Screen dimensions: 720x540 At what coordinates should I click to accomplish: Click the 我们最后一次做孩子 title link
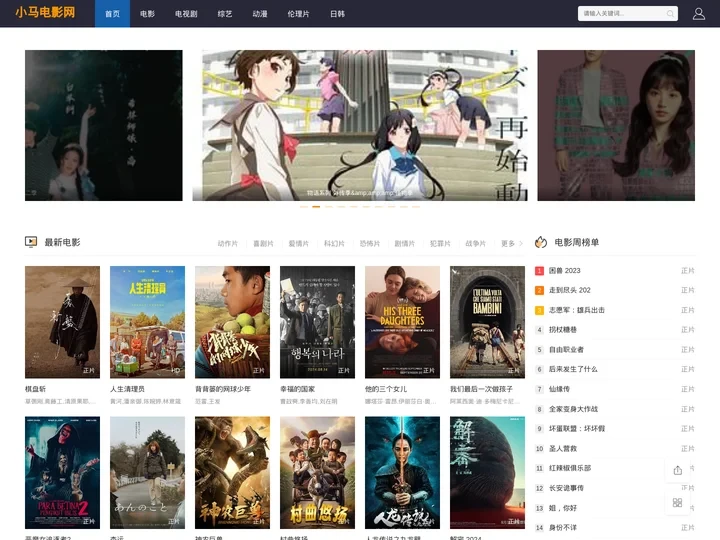[481, 389]
